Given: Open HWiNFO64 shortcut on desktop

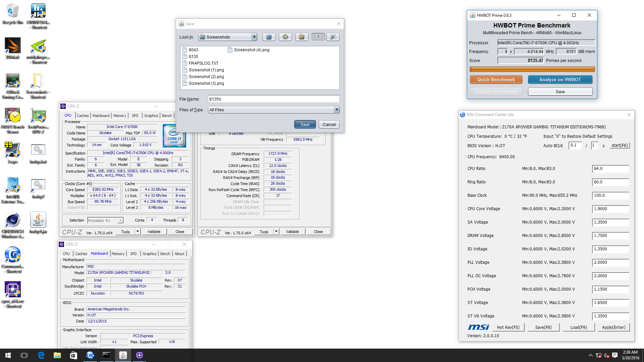Looking at the screenshot, I should 38,16.
